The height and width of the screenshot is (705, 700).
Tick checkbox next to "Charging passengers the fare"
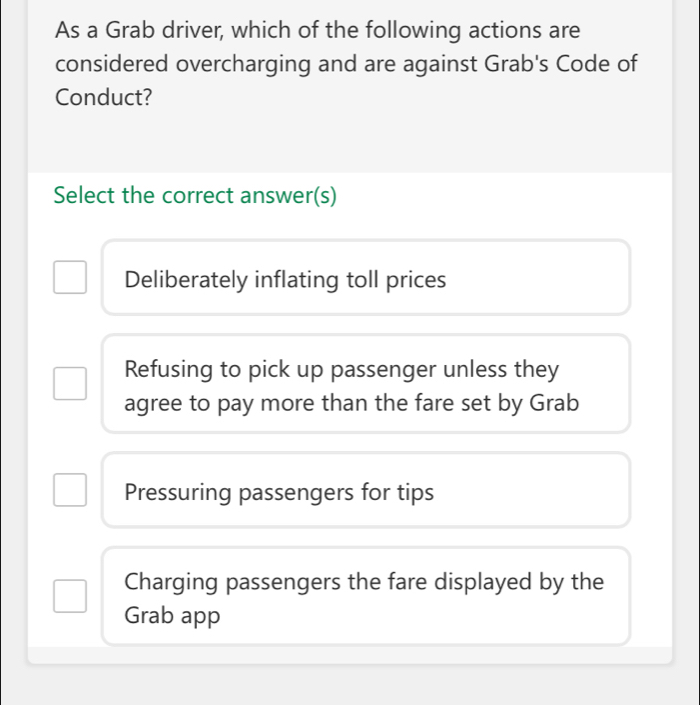[70, 596]
